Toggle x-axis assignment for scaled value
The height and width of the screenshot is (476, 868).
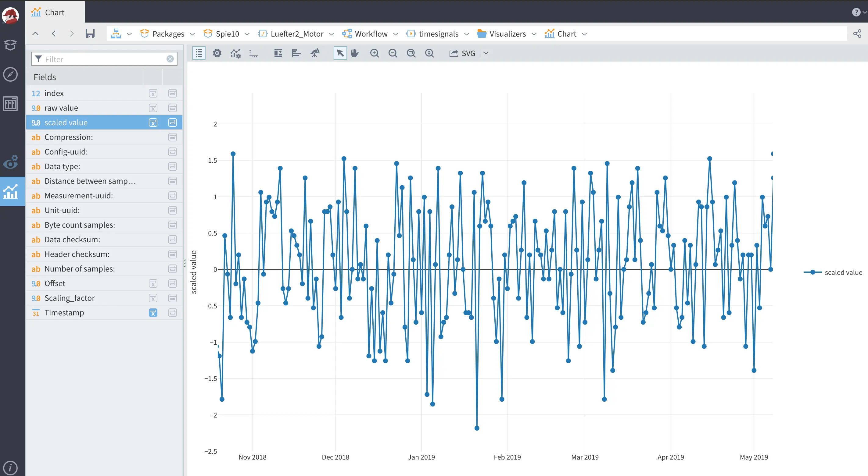[153, 123]
